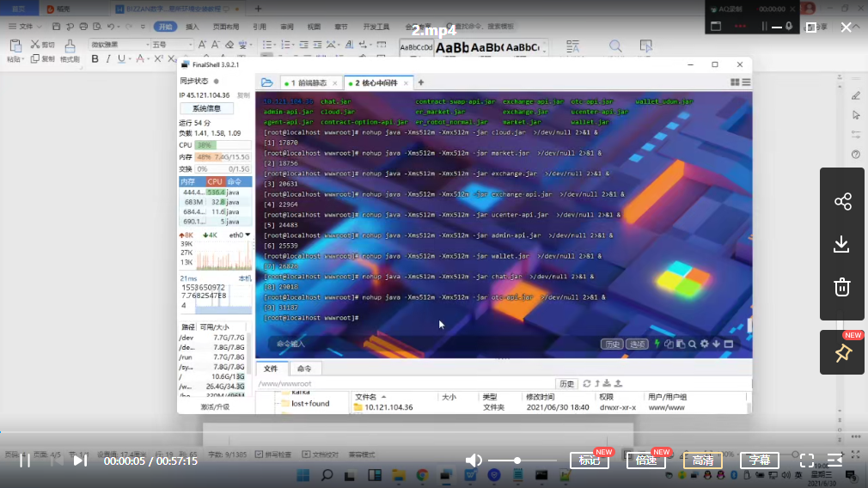Share the video via side panel
Screen dimensions: 868x488
coord(842,201)
